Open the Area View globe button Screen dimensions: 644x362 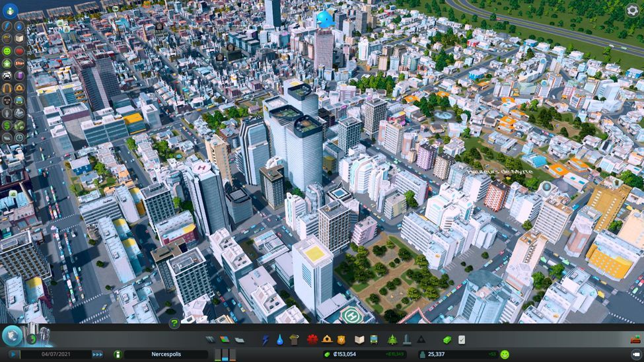13,336
